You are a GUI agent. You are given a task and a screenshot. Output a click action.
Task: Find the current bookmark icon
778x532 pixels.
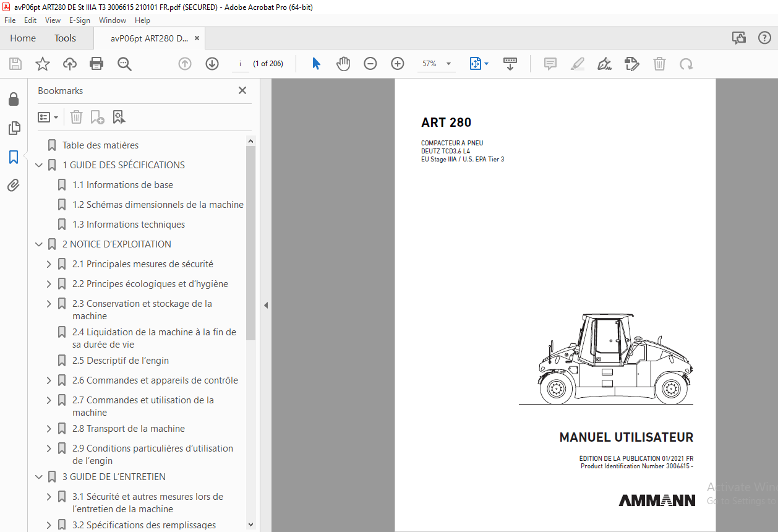(x=119, y=117)
